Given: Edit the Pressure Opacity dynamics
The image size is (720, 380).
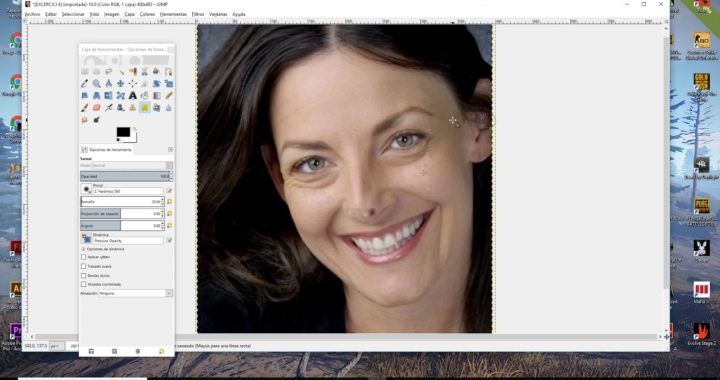Looking at the screenshot, I should 169,240.
